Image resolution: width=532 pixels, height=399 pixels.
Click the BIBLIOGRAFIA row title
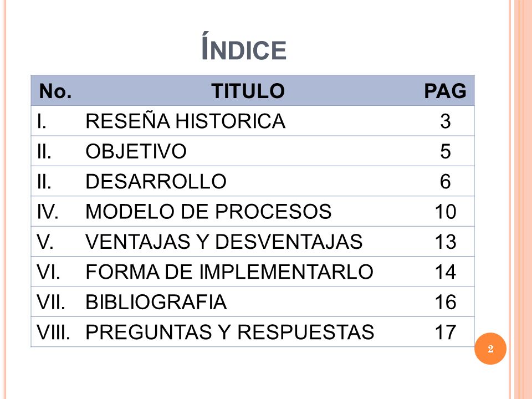[156, 302]
